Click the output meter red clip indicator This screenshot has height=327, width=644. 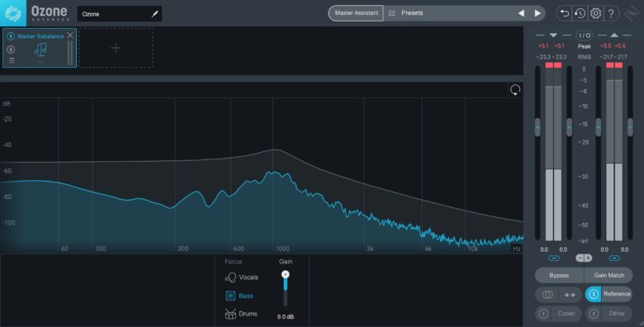[x=614, y=65]
